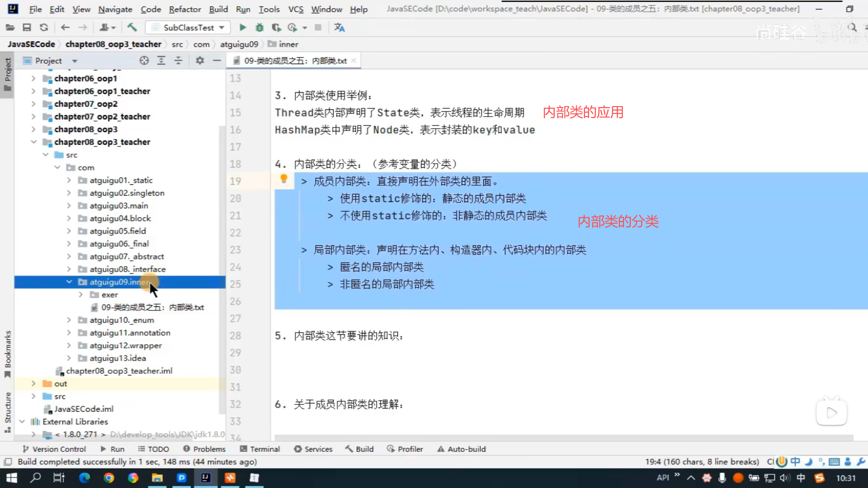Open Project panel settings gear
This screenshot has height=488, width=868.
(x=200, y=61)
